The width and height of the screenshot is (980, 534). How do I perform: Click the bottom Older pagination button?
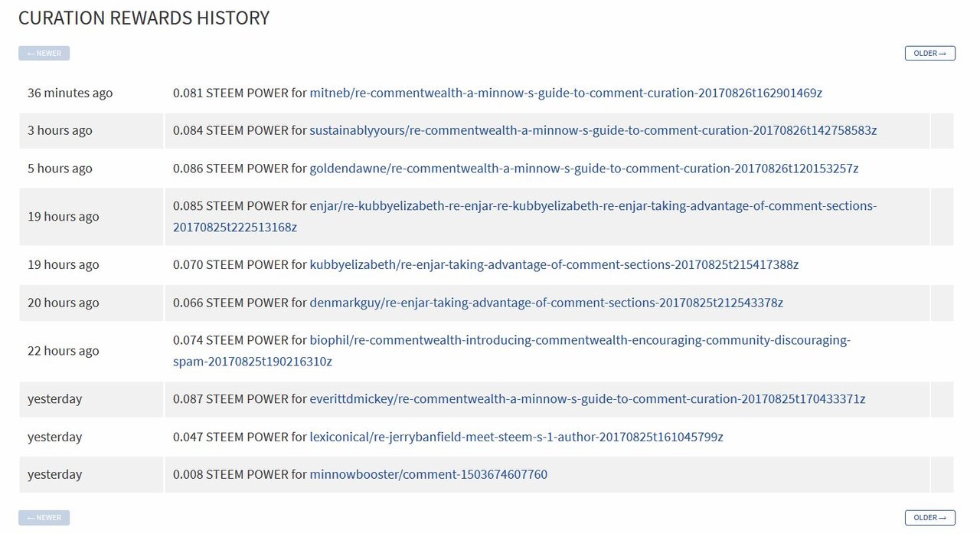click(929, 518)
